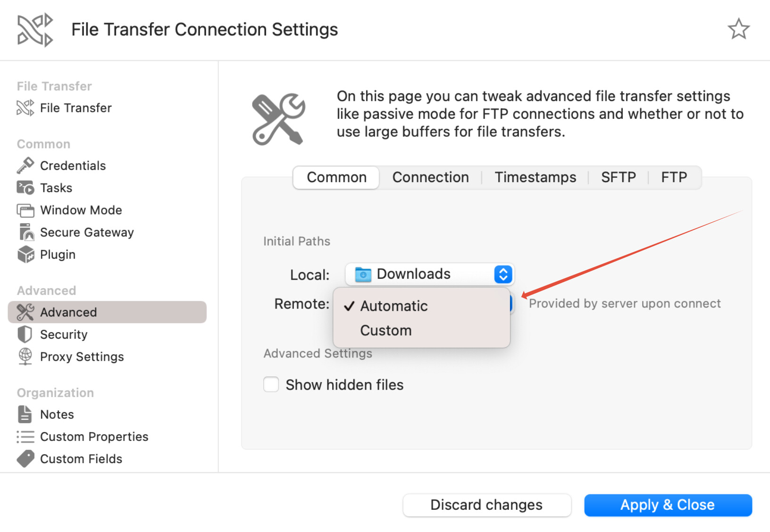Open Security shield icon in sidebar

pos(25,334)
